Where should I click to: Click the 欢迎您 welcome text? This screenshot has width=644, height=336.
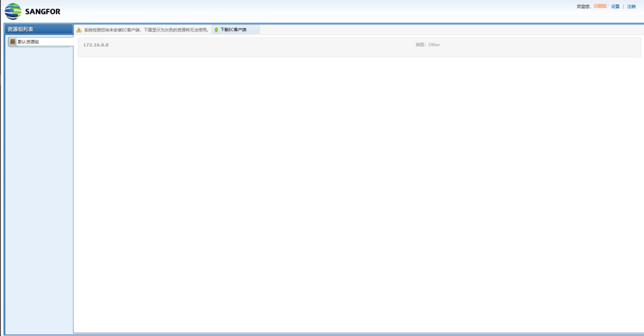click(584, 7)
